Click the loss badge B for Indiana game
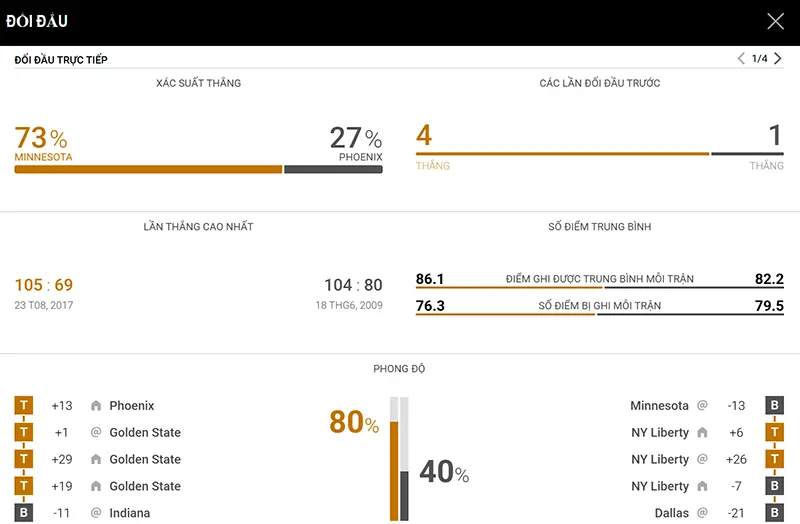 pyautogui.click(x=24, y=513)
